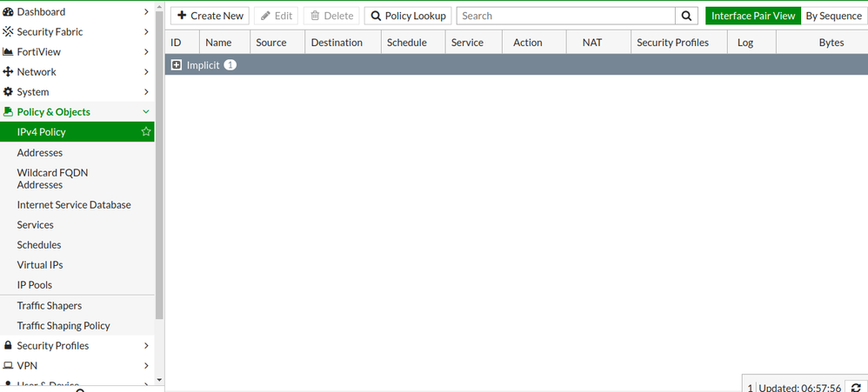Expand the Security Profiles chevron
Screen dimensions: 868x392
pyautogui.click(x=146, y=346)
